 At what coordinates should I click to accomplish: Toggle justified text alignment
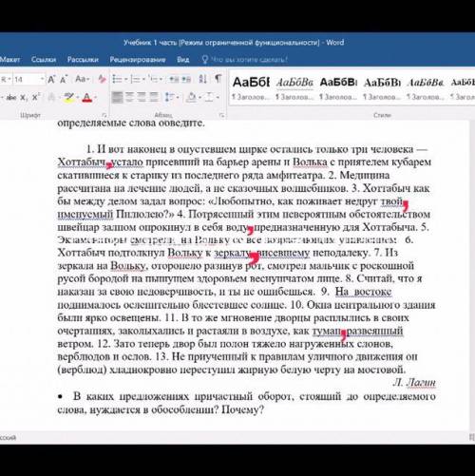154,97
